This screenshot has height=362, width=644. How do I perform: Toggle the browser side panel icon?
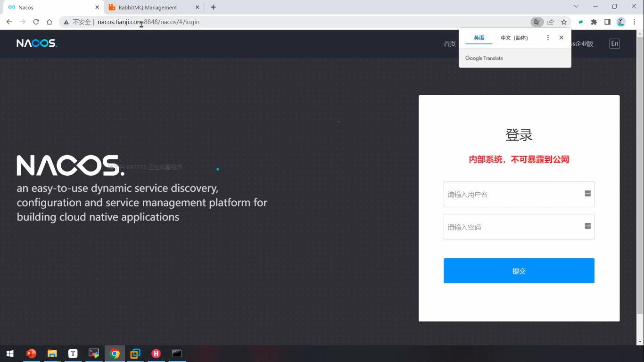coord(607,22)
